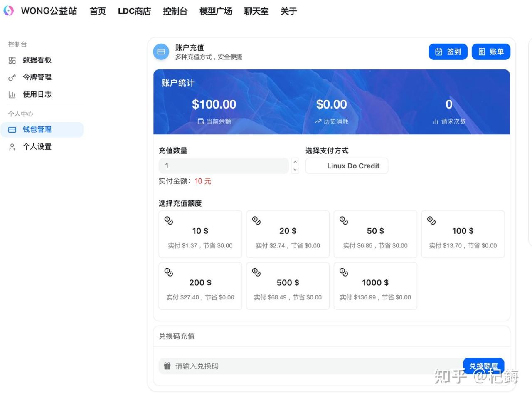Image resolution: width=532 pixels, height=398 pixels.
Task: Open the 账单 billing button
Action: (491, 52)
